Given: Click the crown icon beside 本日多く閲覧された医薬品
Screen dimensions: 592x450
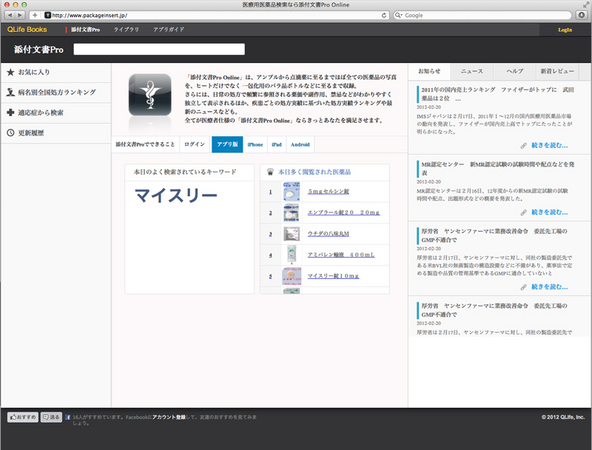Looking at the screenshot, I should (x=270, y=172).
